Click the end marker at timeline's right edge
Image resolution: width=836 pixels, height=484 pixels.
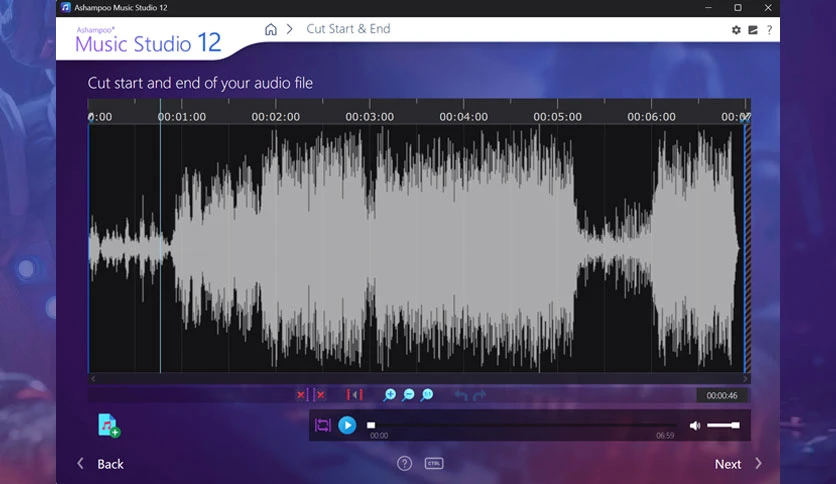746,118
